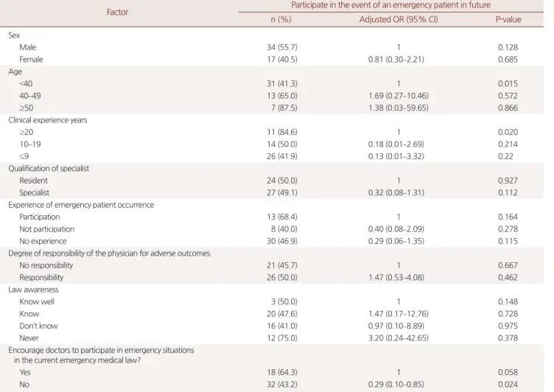Select the 'Age' factor label
554x392 pixels.
point(15,71)
